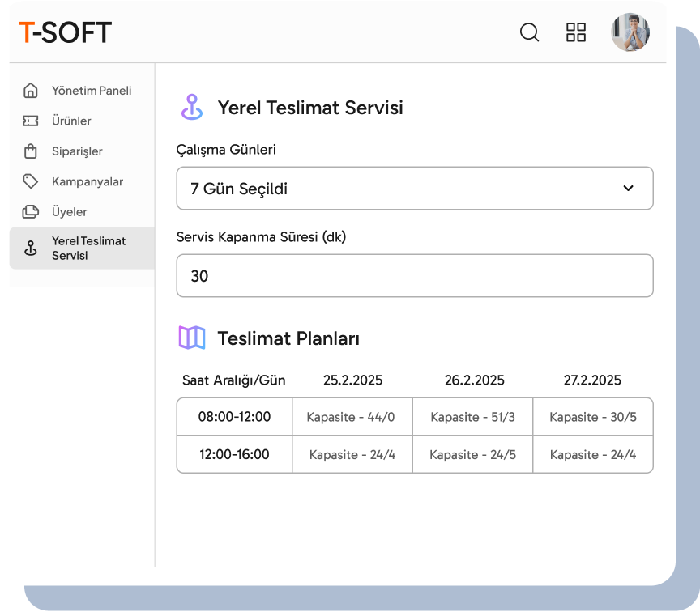Open the user profile avatar
This screenshot has width=700, height=612.
[630, 32]
